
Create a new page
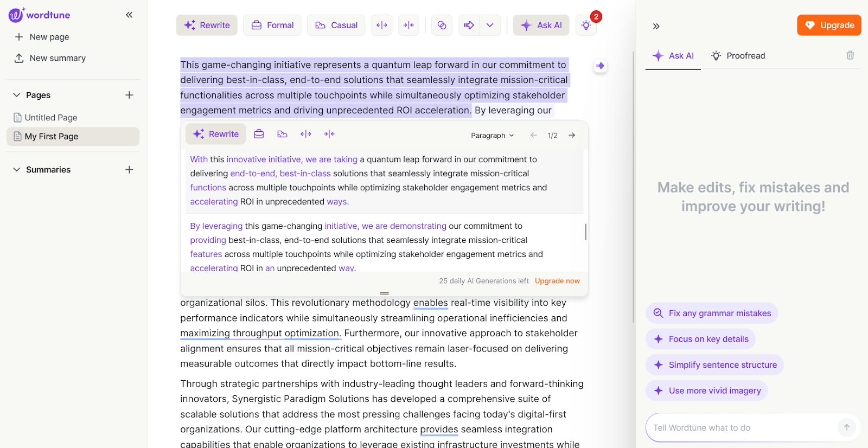[42, 37]
